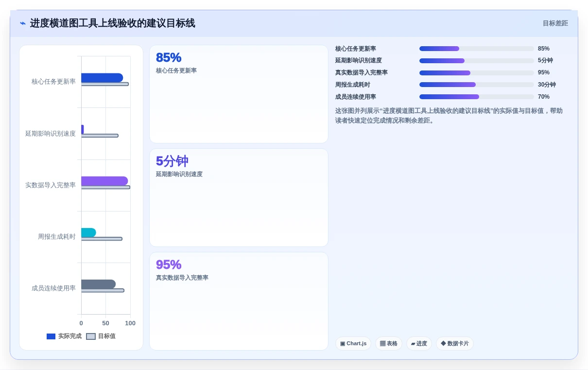Click the lightning icon beside the title
Screen dimensions: 588x370
pyautogui.click(x=23, y=23)
